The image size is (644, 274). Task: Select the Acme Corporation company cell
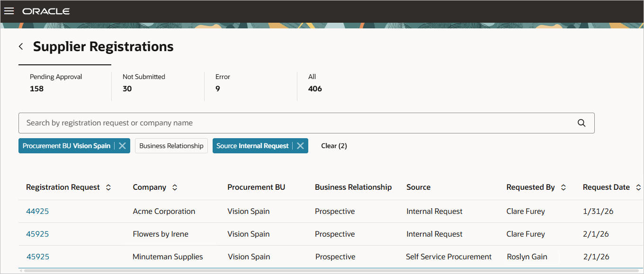tap(164, 212)
